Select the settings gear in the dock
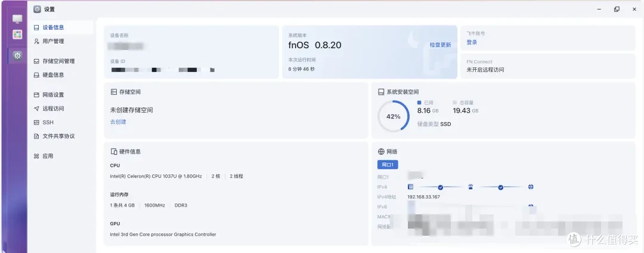Screen dimensions: 644x253 click(17, 56)
